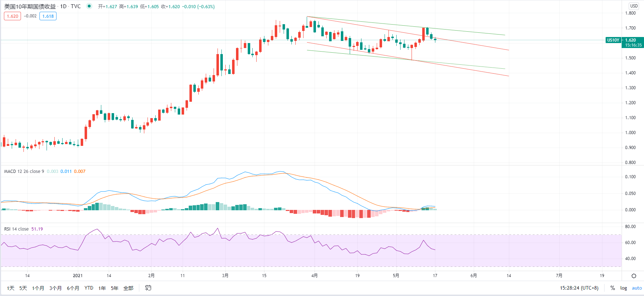
Task: Click the 4月 label on time axis
Action: [x=314, y=275]
